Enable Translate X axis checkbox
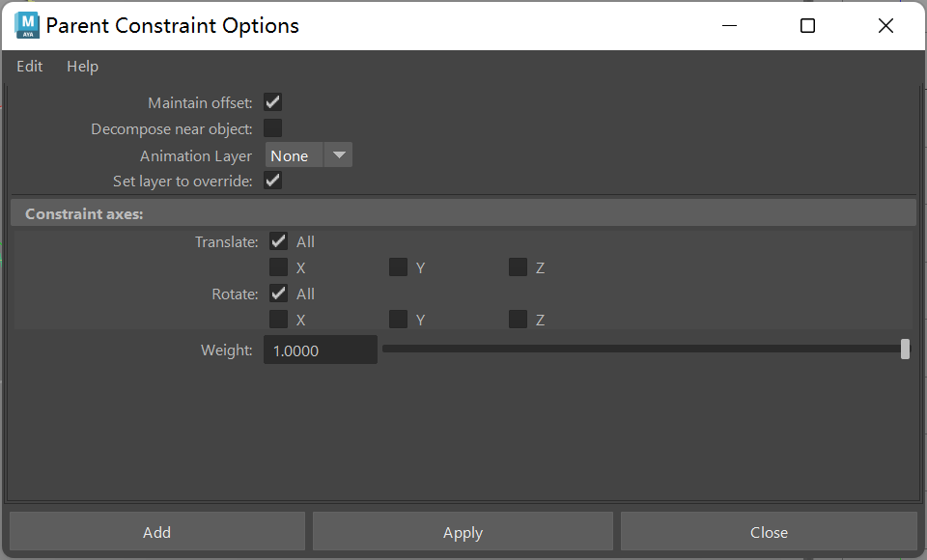Screen dimensions: 927x560 279,267
